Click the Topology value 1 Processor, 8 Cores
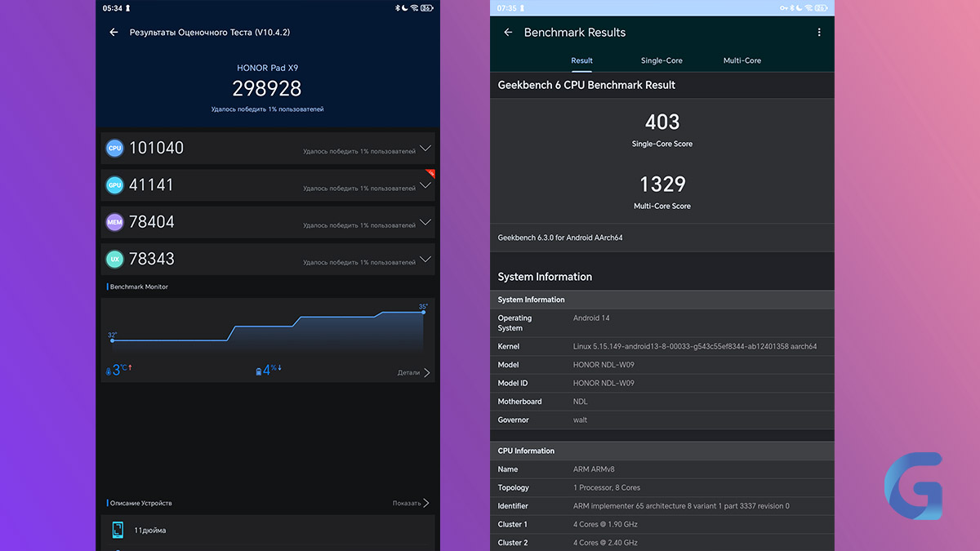This screenshot has width=980, height=551. tap(607, 487)
